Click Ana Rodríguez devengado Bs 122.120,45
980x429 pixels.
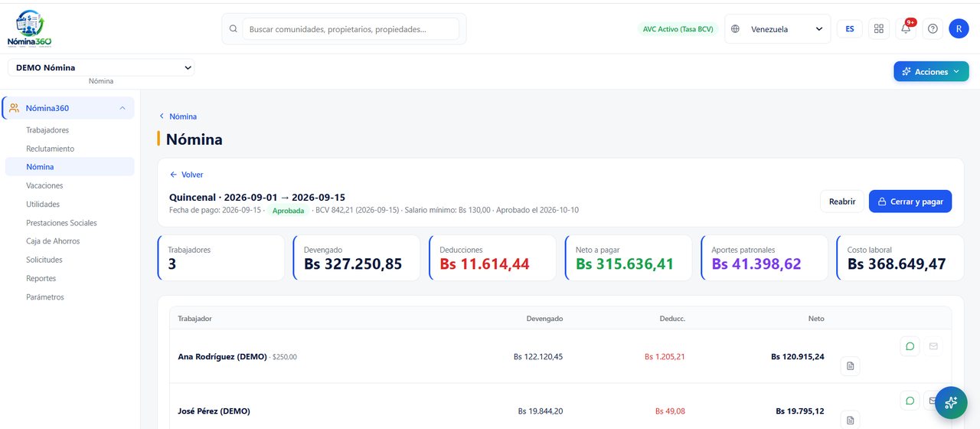click(538, 357)
